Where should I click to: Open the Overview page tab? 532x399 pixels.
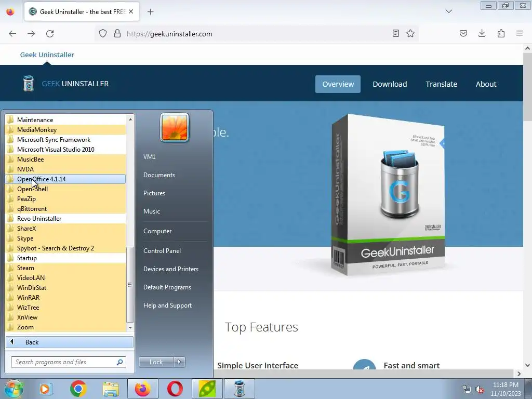[x=338, y=84]
